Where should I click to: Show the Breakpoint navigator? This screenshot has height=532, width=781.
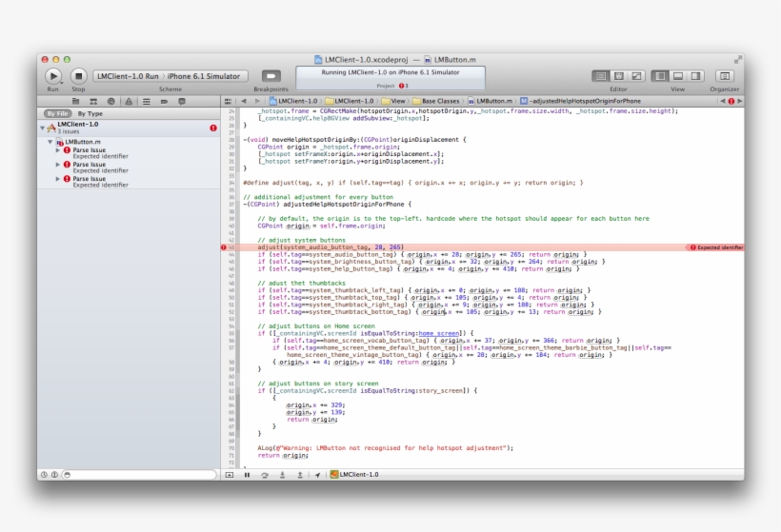[164, 101]
